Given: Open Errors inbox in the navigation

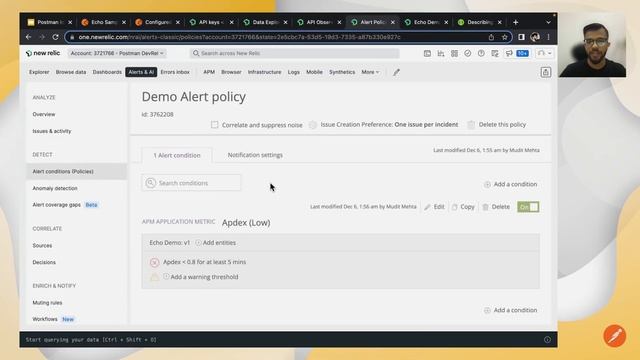Looking at the screenshot, I should click(x=175, y=72).
